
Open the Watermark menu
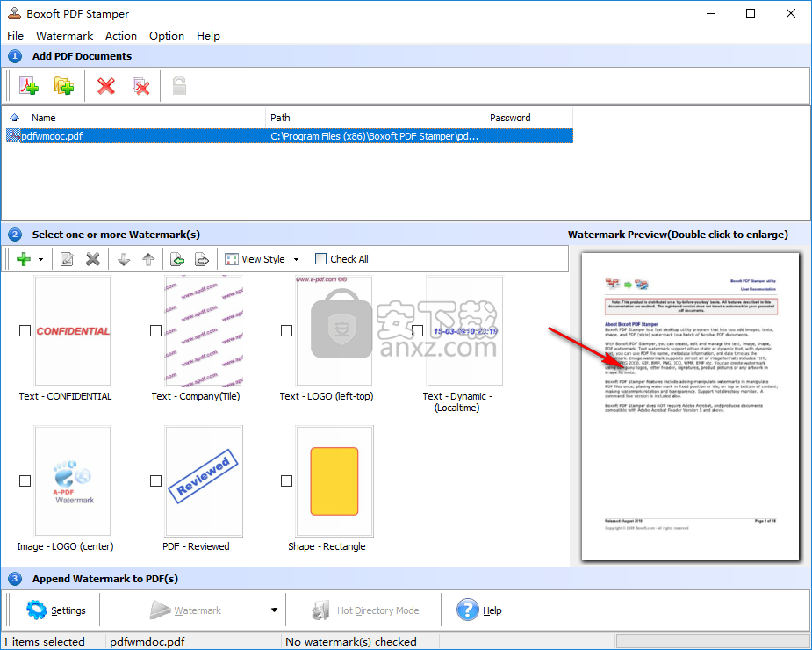(65, 36)
